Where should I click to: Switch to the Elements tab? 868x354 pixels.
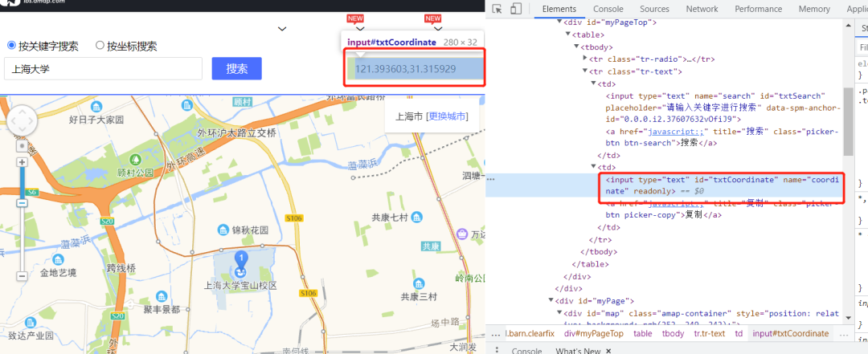pos(559,9)
